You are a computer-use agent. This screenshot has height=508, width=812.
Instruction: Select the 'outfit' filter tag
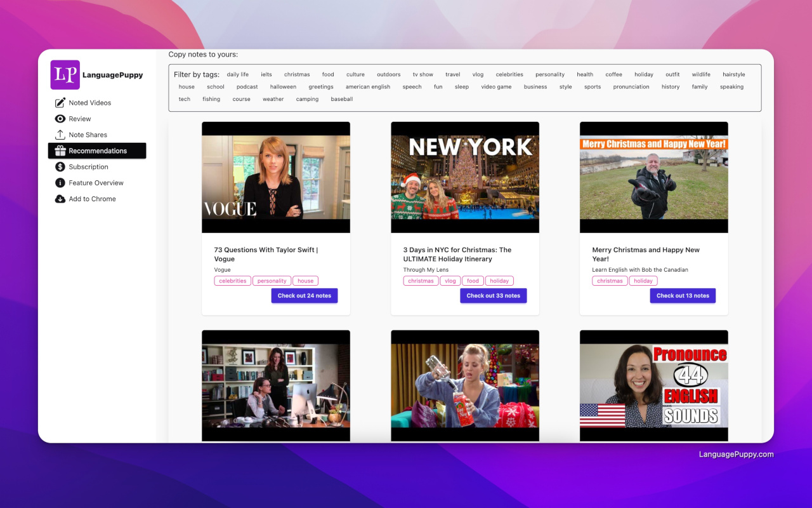click(672, 74)
